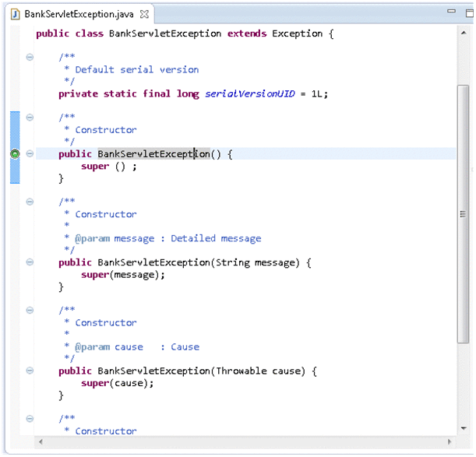This screenshot has width=476, height=457.
Task: Click horizontal scrollbar left arrow
Action: coord(41,441)
